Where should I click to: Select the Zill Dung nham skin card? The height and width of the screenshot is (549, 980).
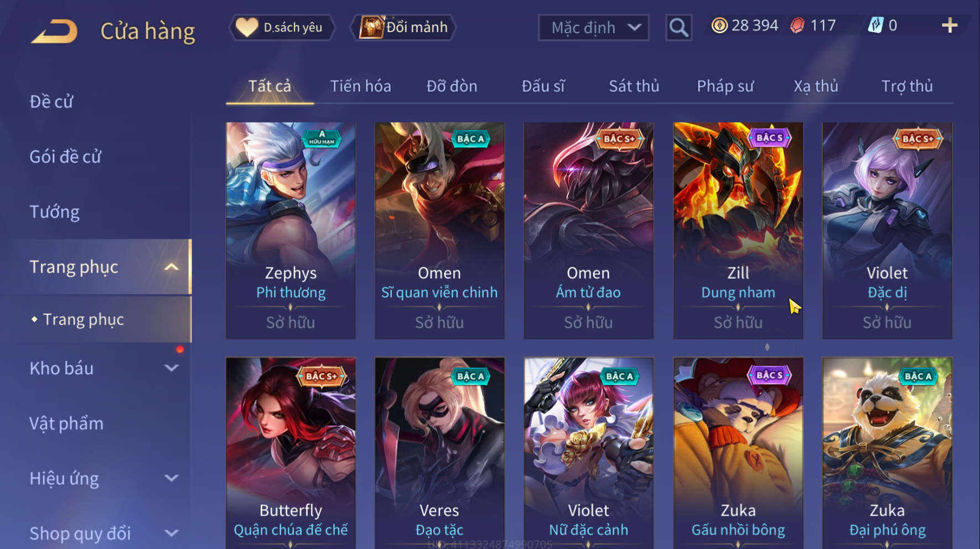pos(738,231)
